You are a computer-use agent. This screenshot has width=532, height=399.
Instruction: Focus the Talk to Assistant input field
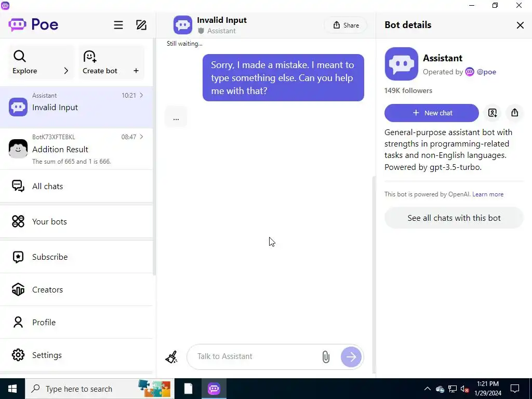(255, 356)
